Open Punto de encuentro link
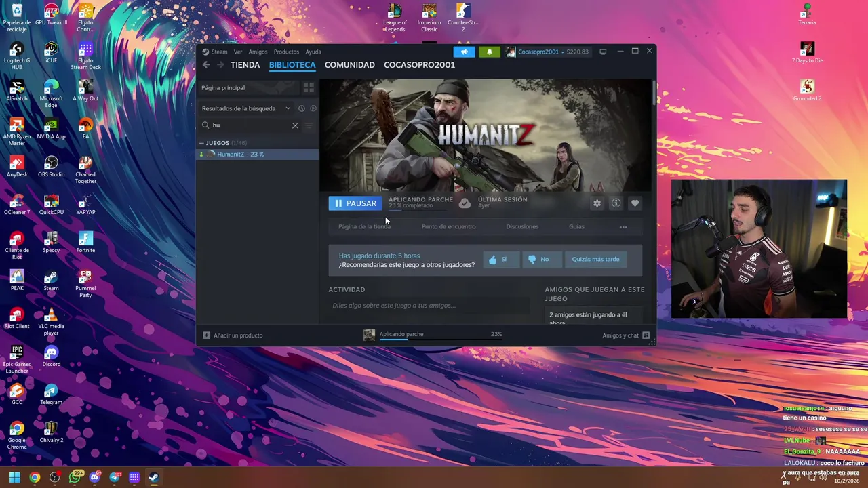Image resolution: width=868 pixels, height=488 pixels. [x=448, y=227]
